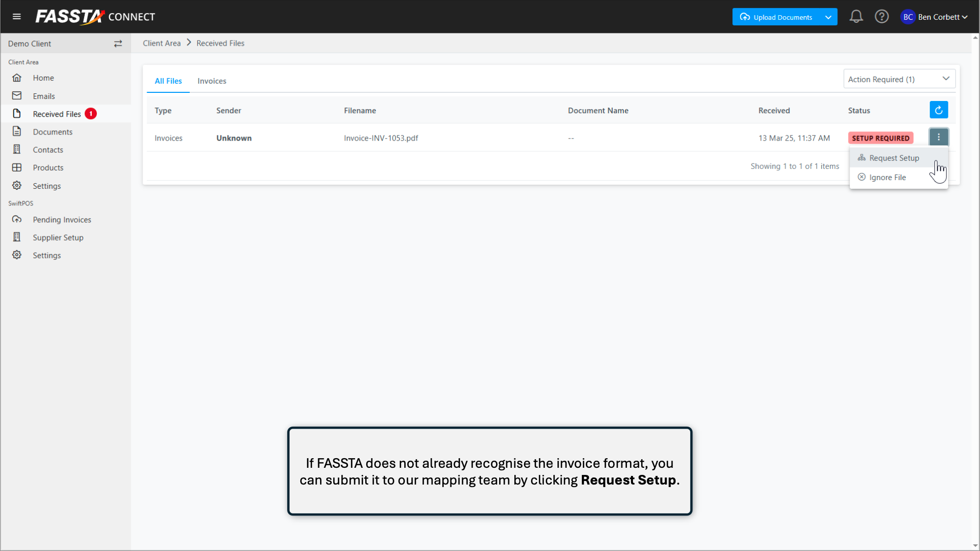Image resolution: width=980 pixels, height=551 pixels.
Task: Open Received Files in the sidebar
Action: pyautogui.click(x=65, y=114)
